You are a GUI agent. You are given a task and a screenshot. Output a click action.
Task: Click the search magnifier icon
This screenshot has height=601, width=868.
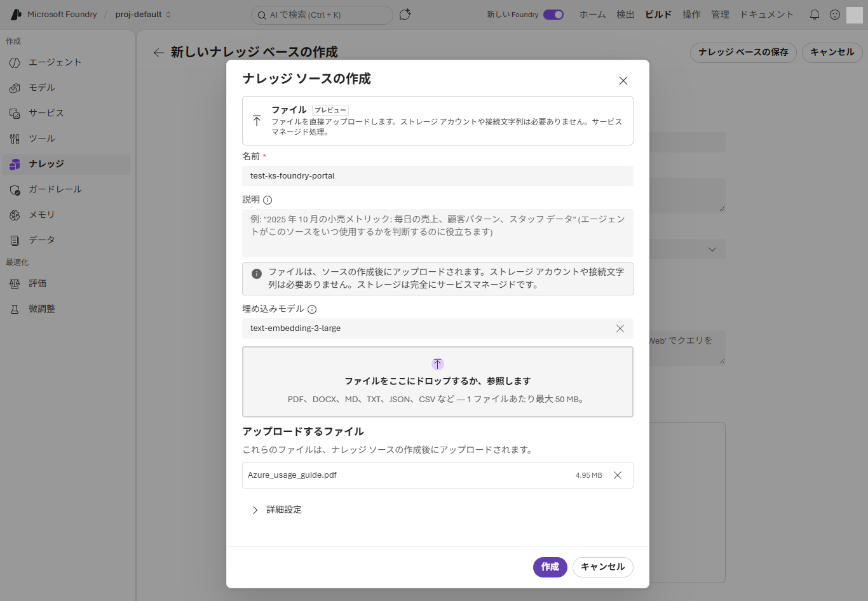pos(262,15)
